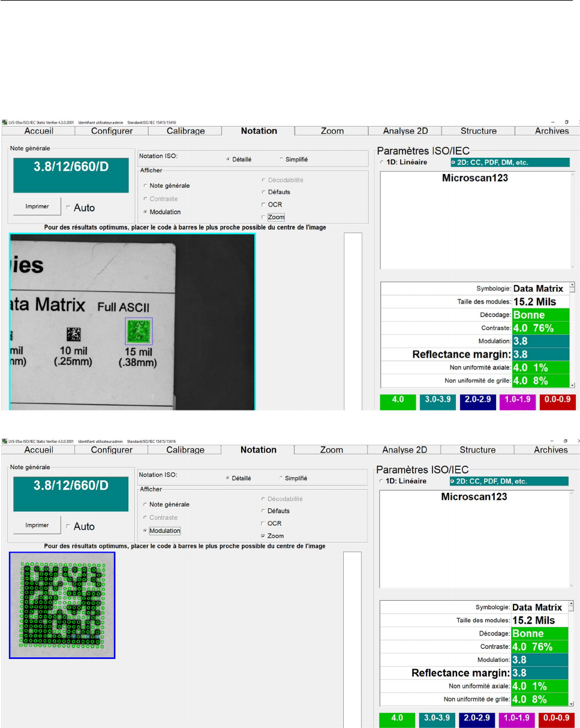Click Non uniformité de grille value, lower window
This screenshot has height=728, width=580.
pos(540,699)
